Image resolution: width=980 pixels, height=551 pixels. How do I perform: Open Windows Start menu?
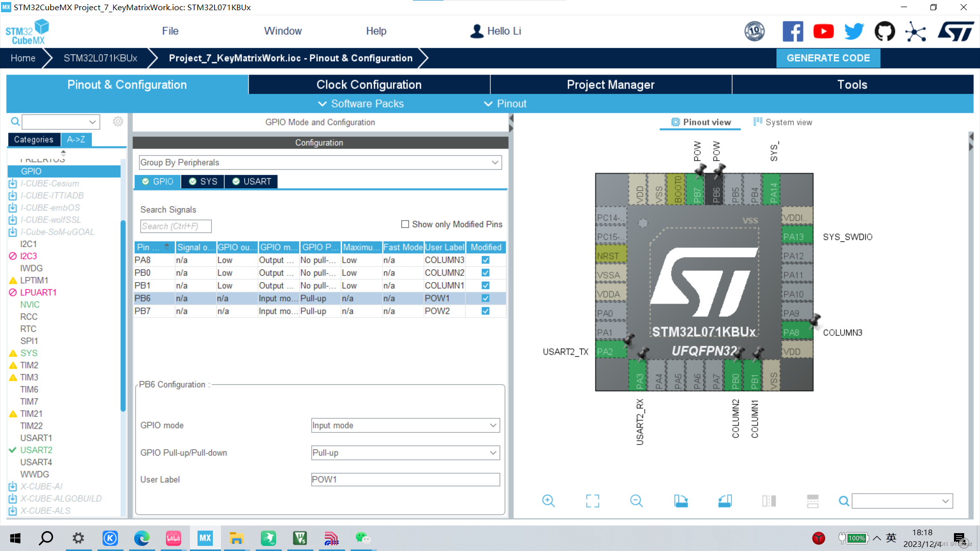(x=15, y=538)
